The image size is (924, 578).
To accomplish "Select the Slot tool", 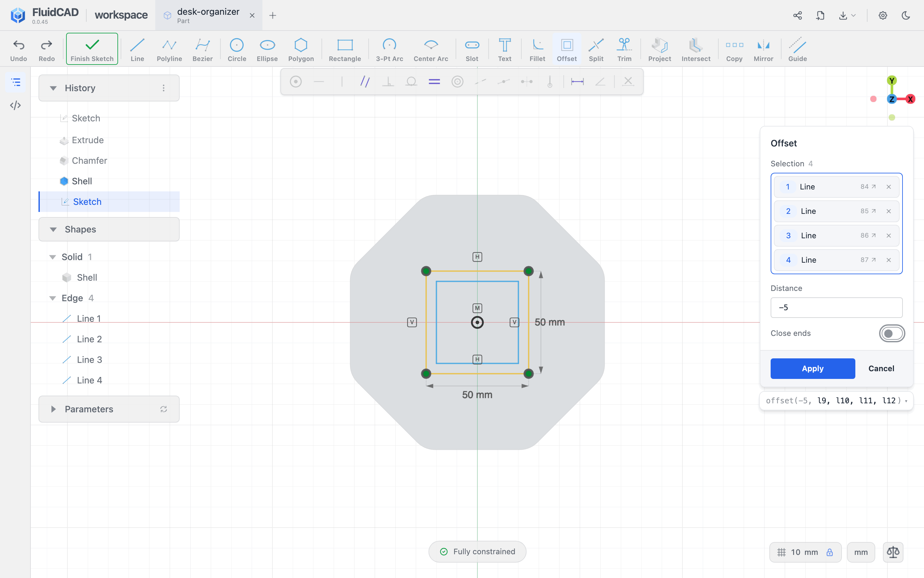I will coord(472,50).
